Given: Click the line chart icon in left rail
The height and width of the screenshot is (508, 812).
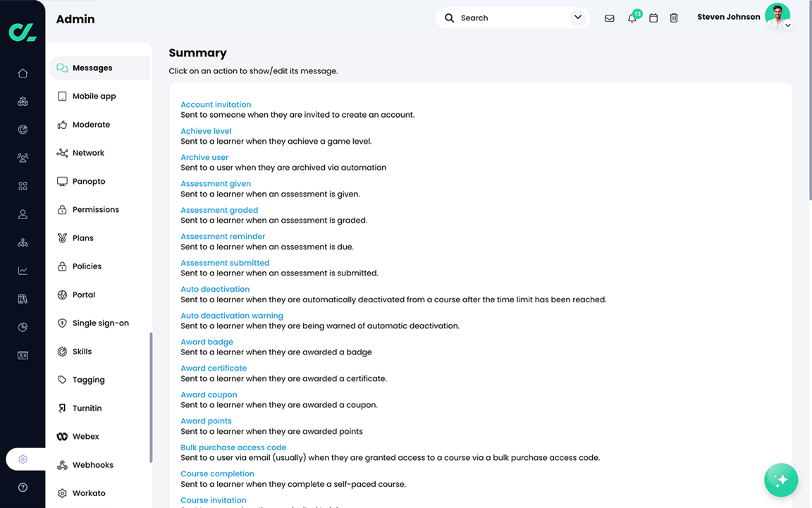Looking at the screenshot, I should click(23, 271).
